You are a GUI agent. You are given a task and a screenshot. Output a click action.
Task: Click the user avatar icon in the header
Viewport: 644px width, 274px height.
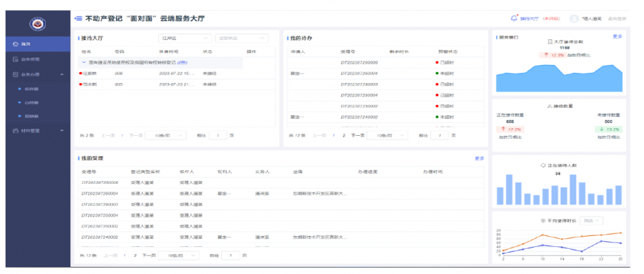574,19
